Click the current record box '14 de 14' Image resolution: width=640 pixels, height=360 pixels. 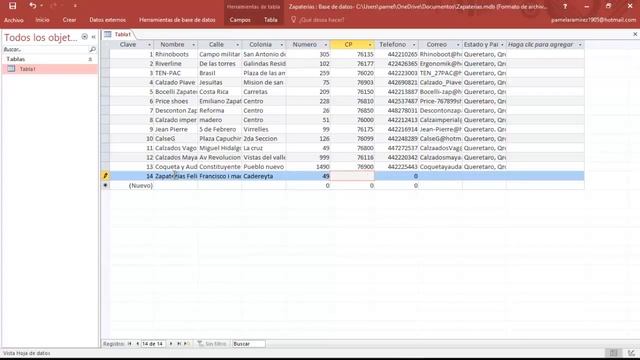pos(153,344)
